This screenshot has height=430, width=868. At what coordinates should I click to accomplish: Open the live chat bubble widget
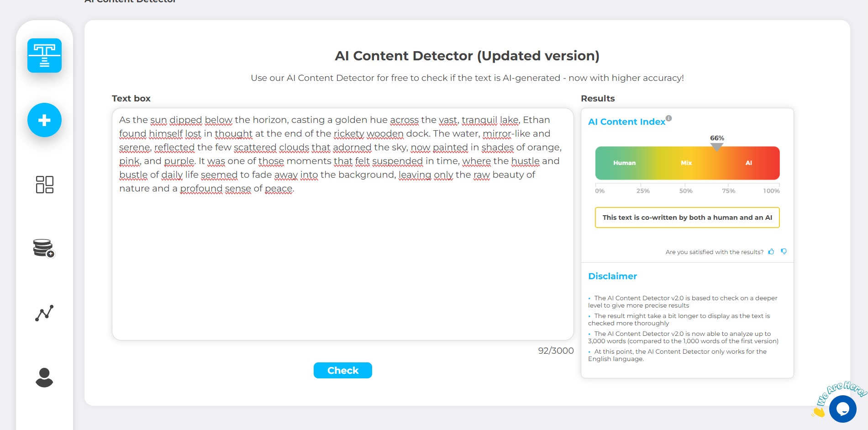842,409
